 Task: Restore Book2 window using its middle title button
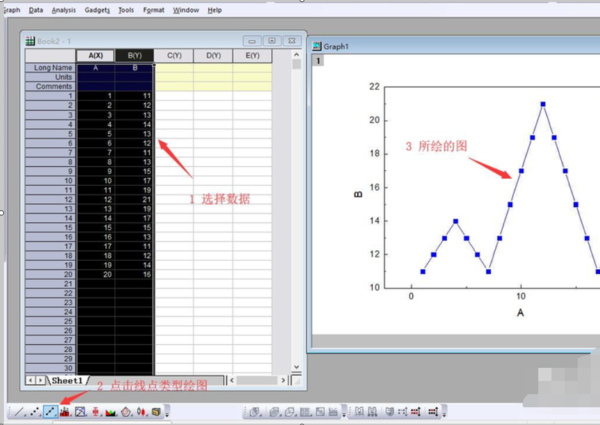tap(272, 41)
